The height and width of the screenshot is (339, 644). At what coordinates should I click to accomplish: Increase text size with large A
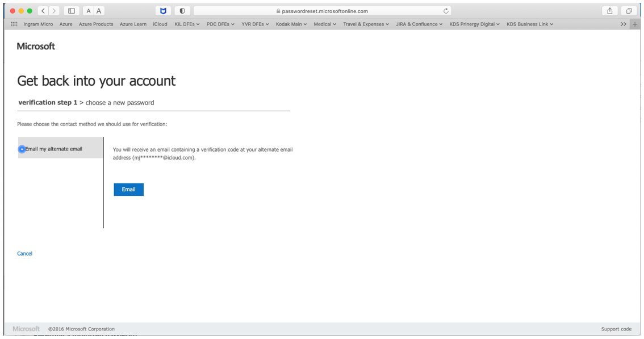tap(99, 11)
